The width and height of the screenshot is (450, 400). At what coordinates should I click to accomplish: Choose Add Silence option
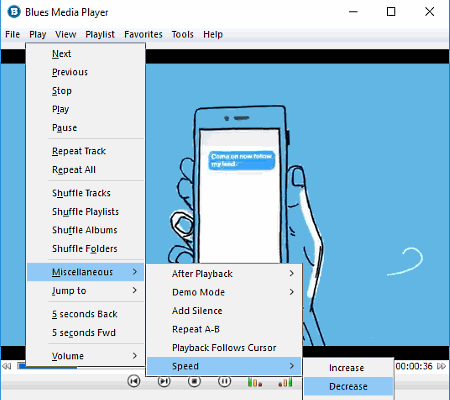[224, 311]
